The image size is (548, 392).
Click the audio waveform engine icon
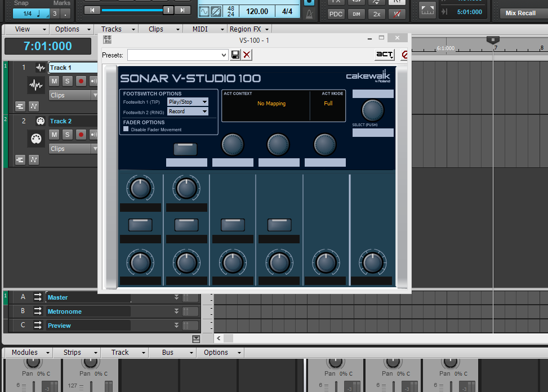[204, 12]
